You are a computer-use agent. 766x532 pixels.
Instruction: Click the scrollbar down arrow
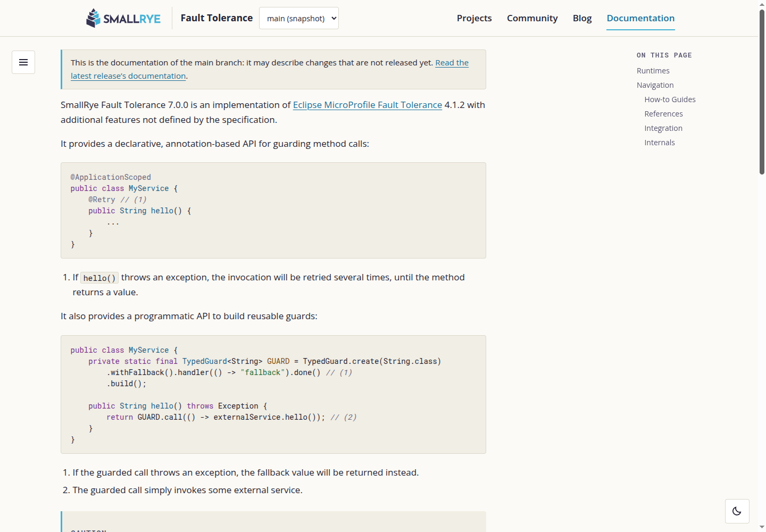click(x=762, y=527)
